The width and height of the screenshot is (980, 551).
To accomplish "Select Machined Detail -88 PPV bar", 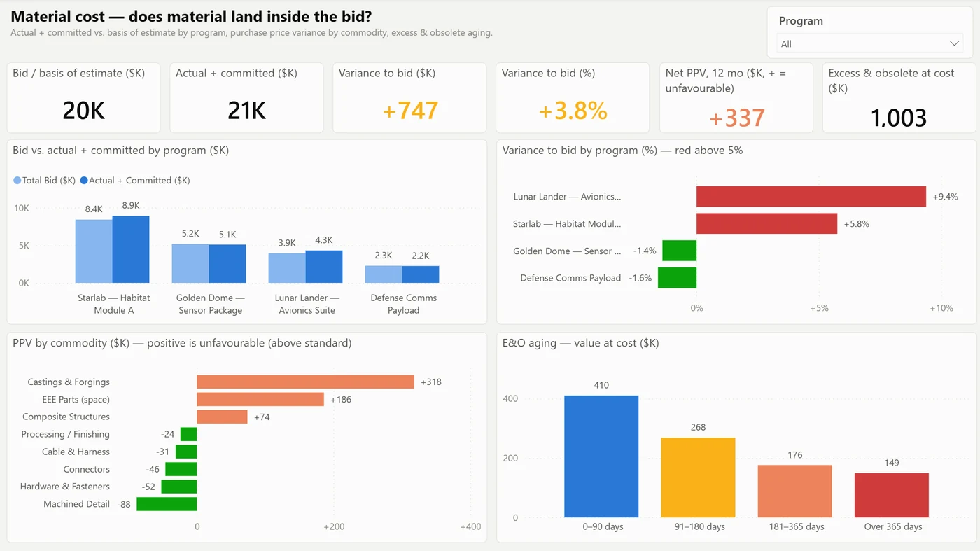I will click(167, 504).
